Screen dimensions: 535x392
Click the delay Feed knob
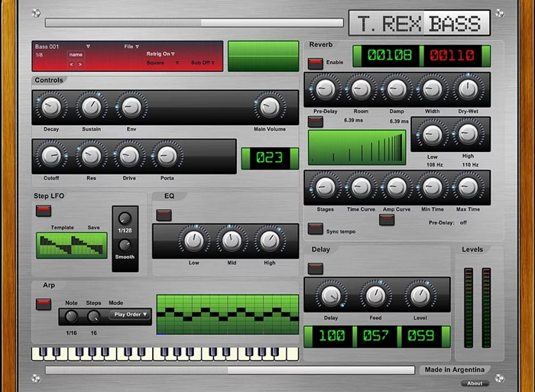coord(374,294)
